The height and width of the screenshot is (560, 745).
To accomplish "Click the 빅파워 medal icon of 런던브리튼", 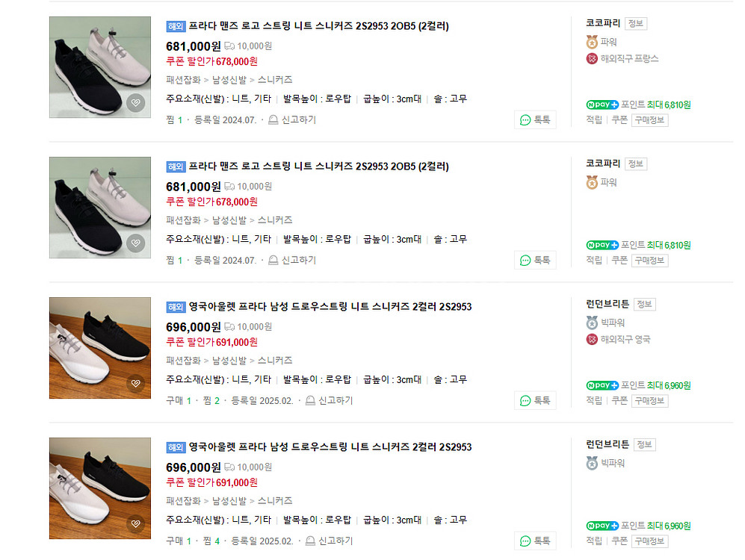I will point(593,323).
